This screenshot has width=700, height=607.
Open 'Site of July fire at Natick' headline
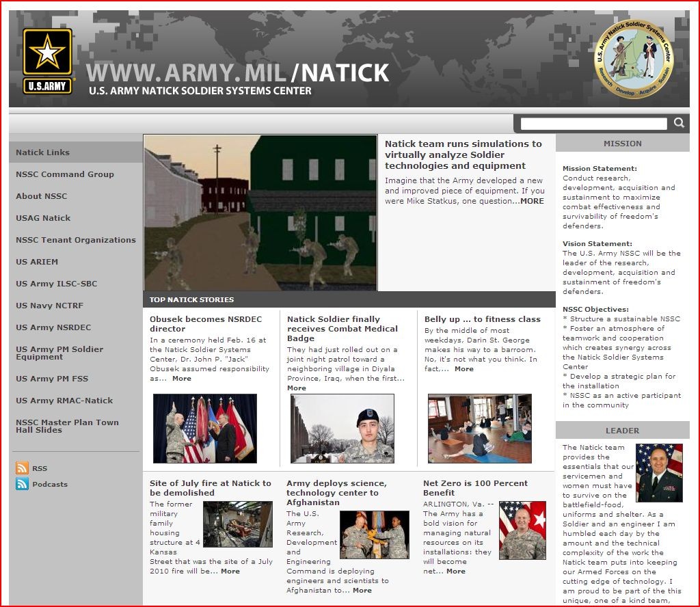[211, 488]
